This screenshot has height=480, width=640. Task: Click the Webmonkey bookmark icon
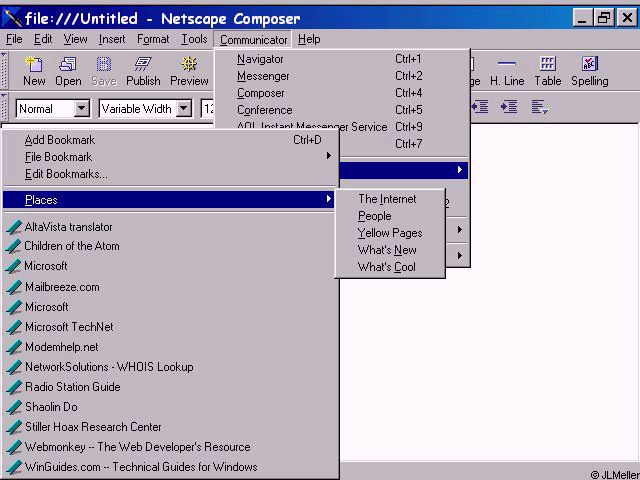14,447
